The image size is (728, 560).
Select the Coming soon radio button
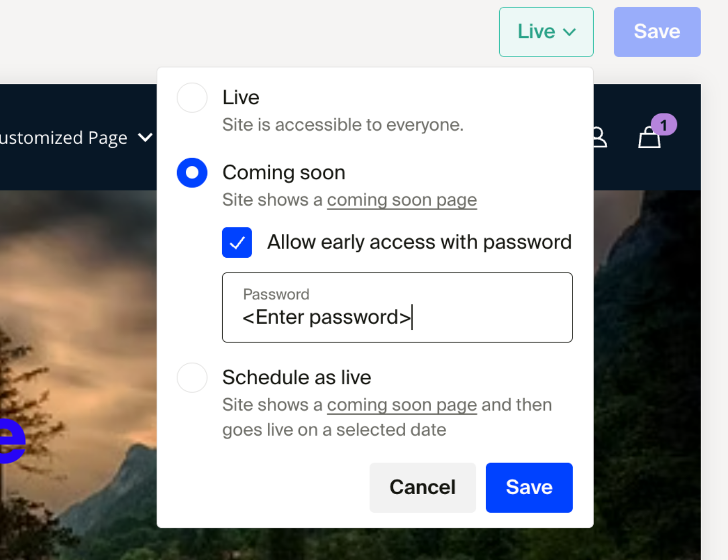192,173
